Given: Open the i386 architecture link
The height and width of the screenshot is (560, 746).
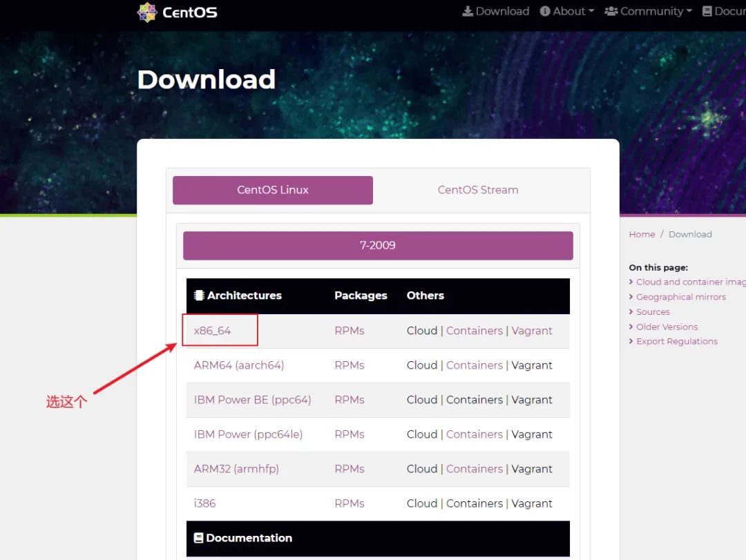Looking at the screenshot, I should [x=204, y=503].
